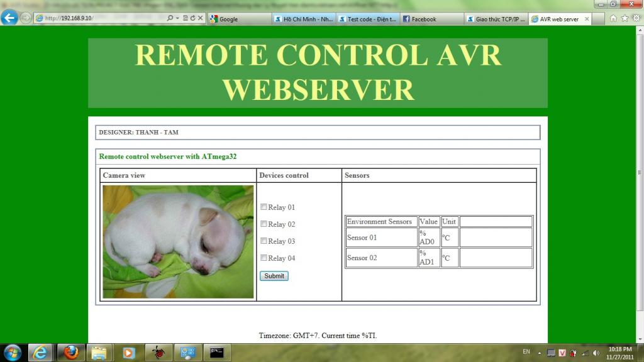Open Windows Media Player taskbar icon
Screen dimensions: 644x362
(x=128, y=353)
